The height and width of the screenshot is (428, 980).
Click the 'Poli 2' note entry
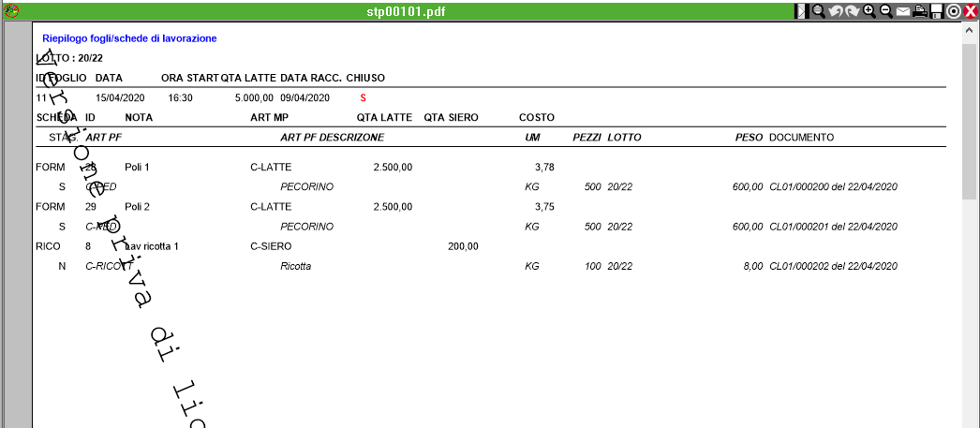coord(138,207)
